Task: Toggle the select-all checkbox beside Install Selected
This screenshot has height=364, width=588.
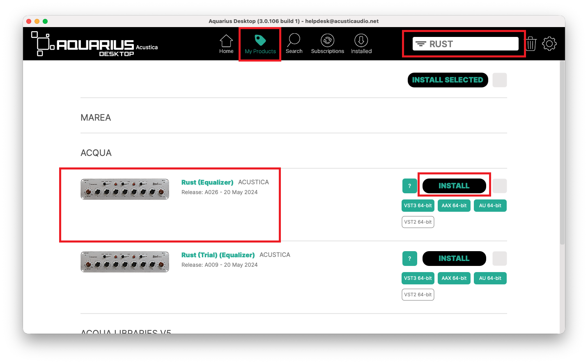Action: pos(500,80)
